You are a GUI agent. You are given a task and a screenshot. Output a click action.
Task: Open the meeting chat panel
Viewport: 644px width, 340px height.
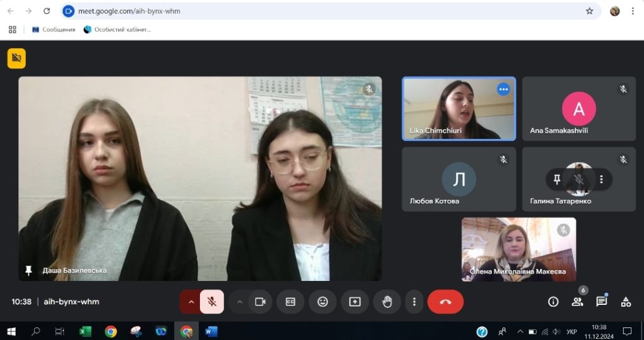[x=601, y=302]
